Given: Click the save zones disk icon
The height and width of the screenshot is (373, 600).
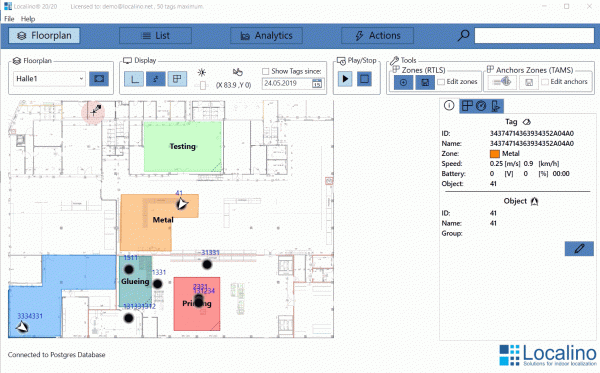Looking at the screenshot, I should (x=425, y=82).
